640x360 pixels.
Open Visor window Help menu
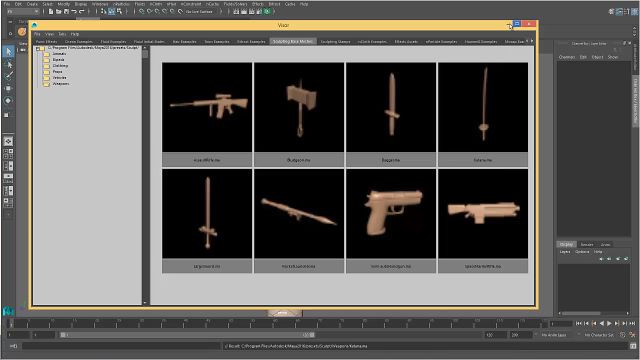(x=75, y=34)
